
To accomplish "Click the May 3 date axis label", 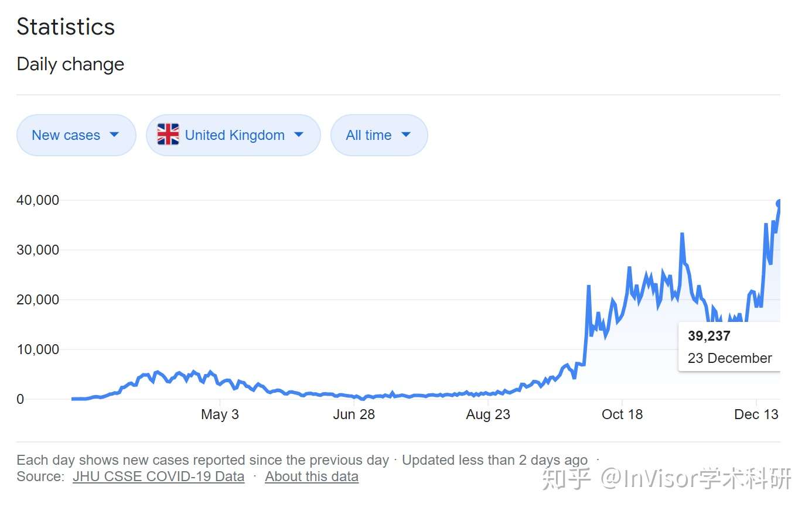I will point(220,414).
